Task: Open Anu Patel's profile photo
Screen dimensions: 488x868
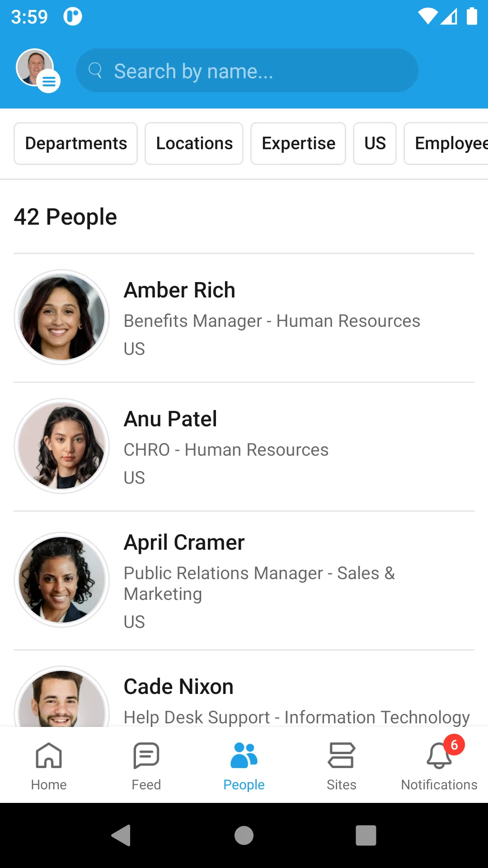Action: [62, 446]
